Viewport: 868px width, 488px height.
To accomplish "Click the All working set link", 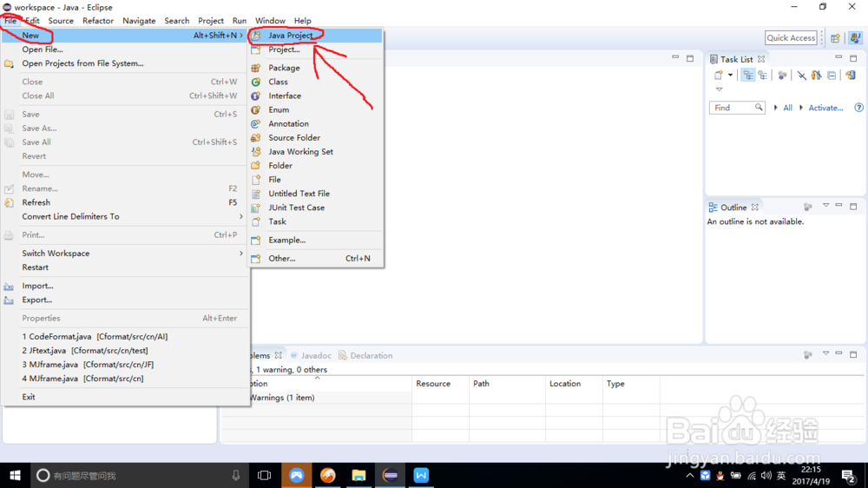I will tap(787, 108).
